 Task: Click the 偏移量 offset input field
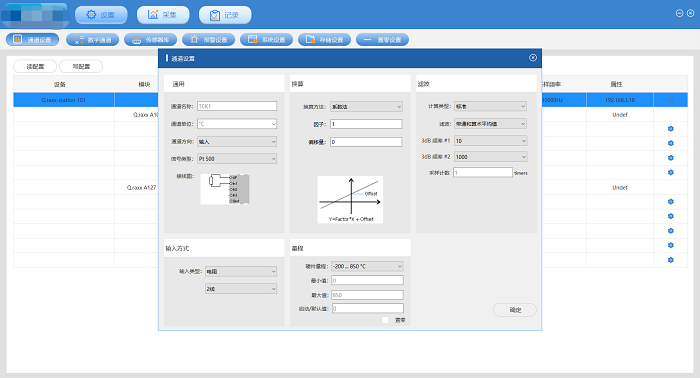pos(366,142)
